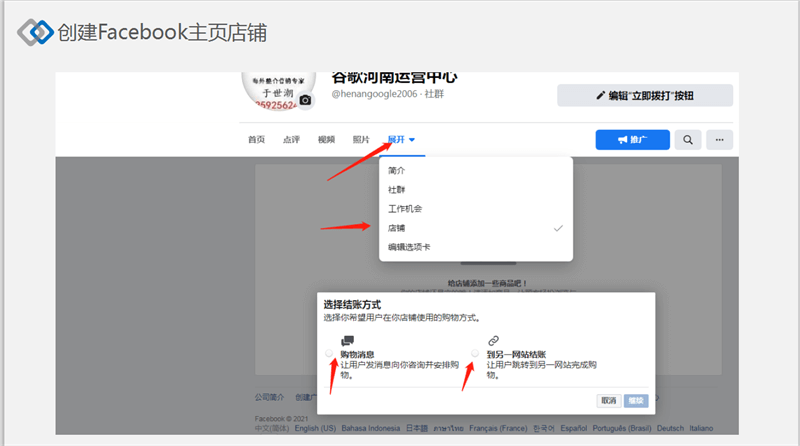Click the Français (France) language link
Viewport: 800px width, 446px height.
point(498,428)
